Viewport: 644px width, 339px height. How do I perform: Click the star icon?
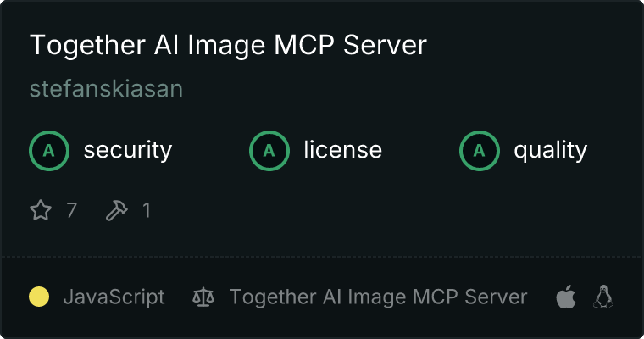[41, 210]
